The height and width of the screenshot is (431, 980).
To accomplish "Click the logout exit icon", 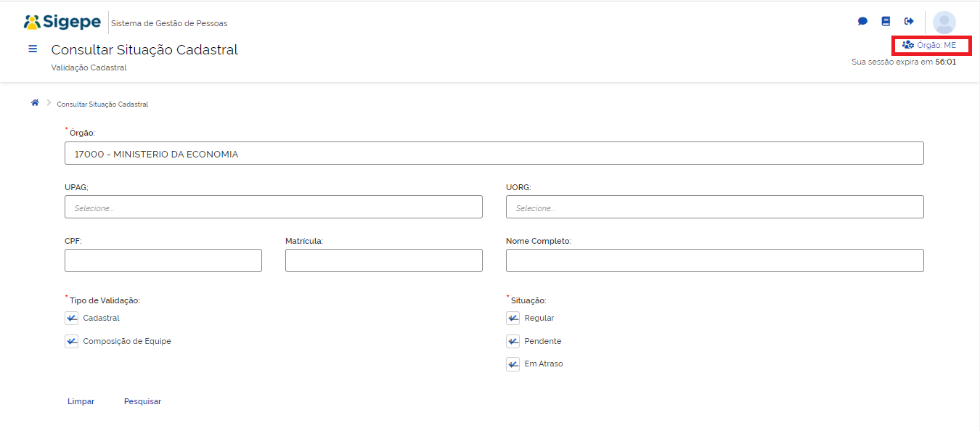I will click(909, 22).
